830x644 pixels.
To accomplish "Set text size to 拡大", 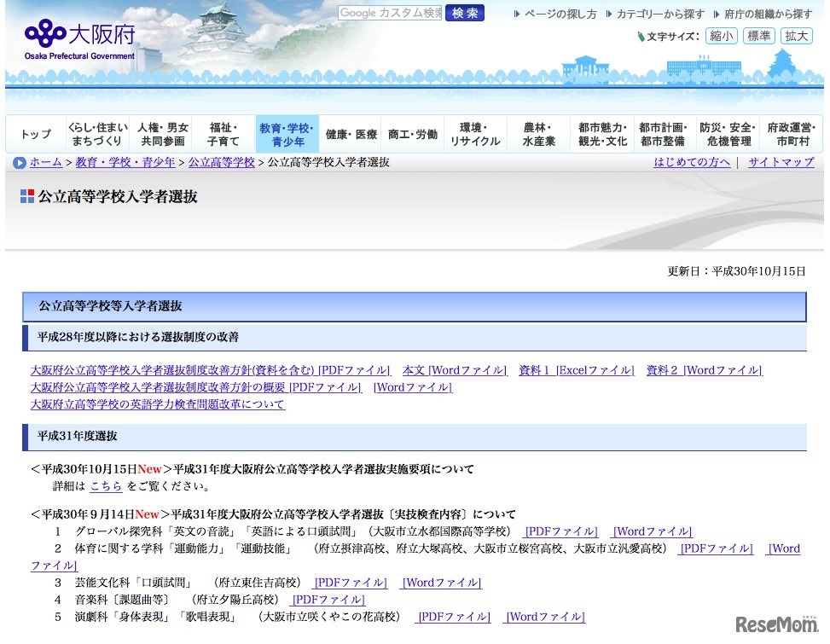I will [x=797, y=36].
